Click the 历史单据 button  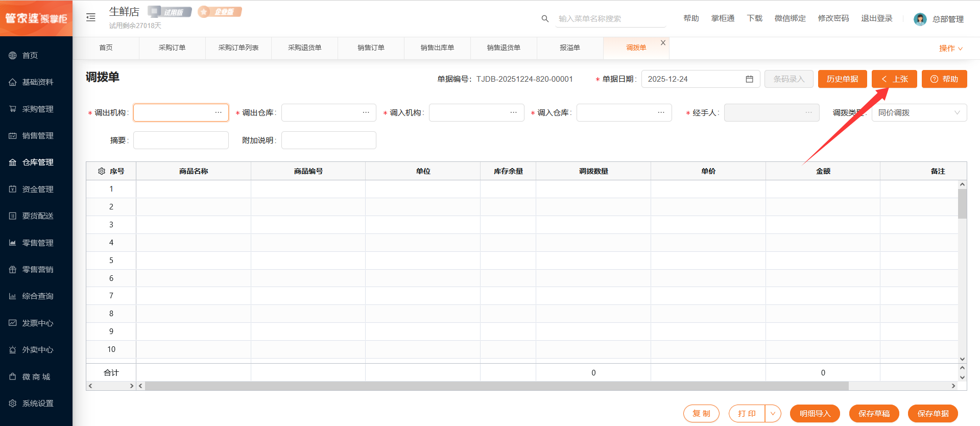point(842,79)
